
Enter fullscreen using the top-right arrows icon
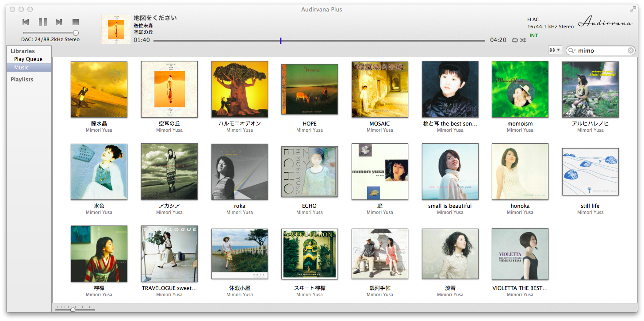[x=632, y=9]
